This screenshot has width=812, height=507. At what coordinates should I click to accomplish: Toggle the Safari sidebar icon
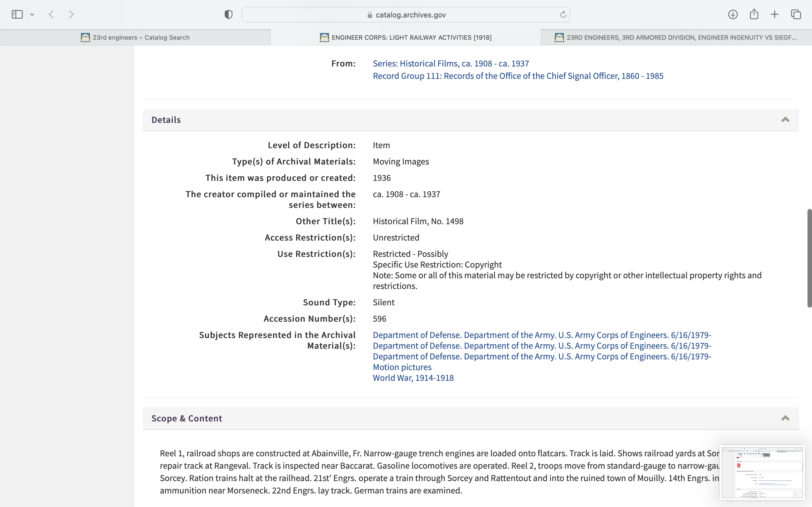17,14
